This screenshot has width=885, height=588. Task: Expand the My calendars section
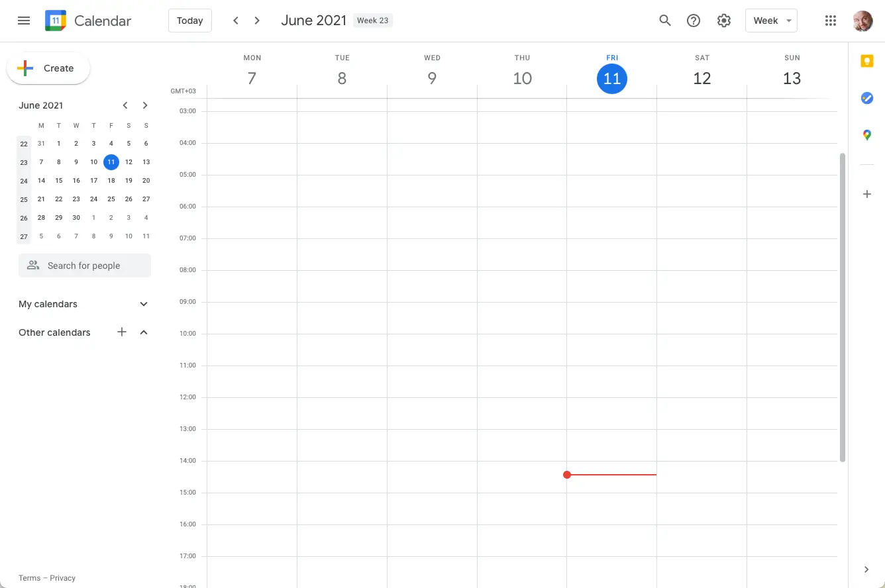(144, 304)
